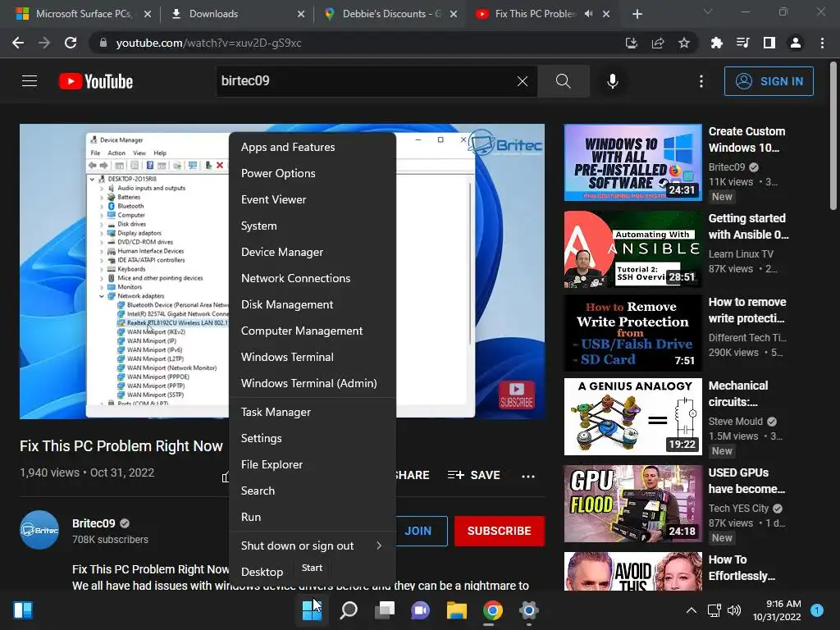
Task: Clear the YouTube search box
Action: coord(523,81)
